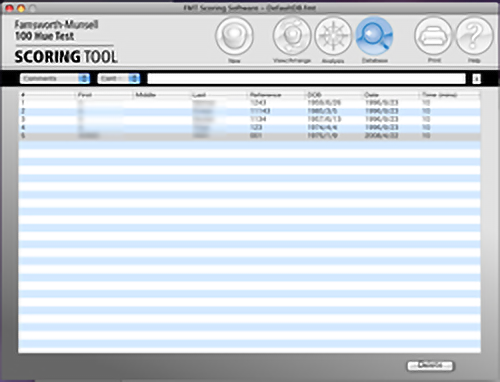
Task: Click the Print toolbar icon
Action: pyautogui.click(x=433, y=36)
